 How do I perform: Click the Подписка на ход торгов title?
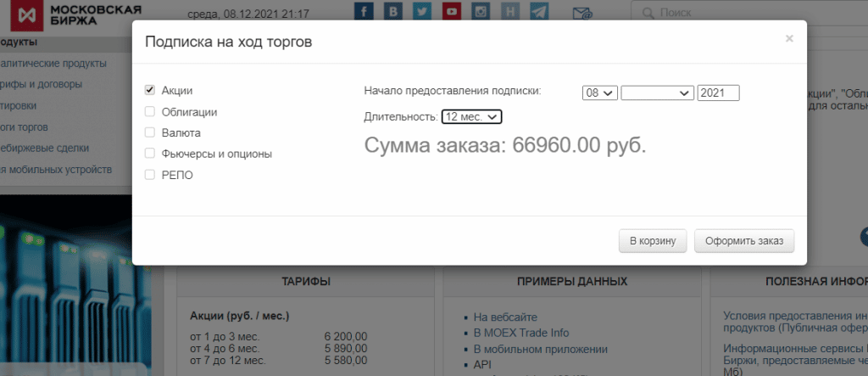(x=229, y=42)
